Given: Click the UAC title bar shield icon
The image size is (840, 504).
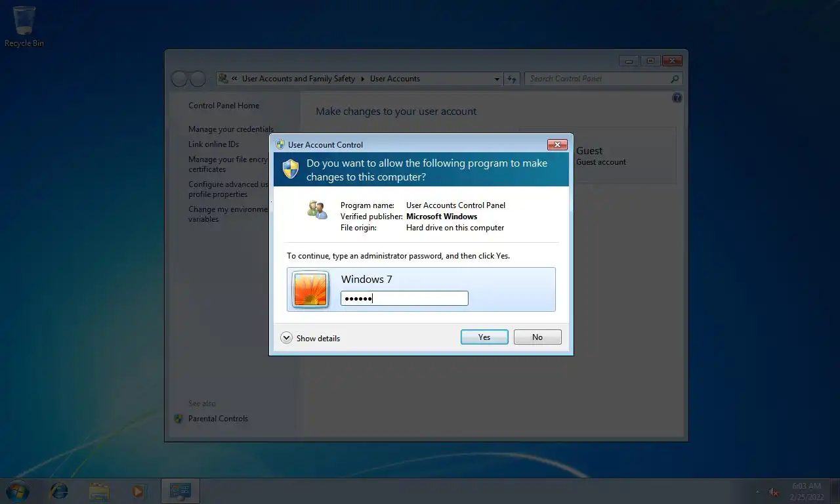Looking at the screenshot, I should click(280, 144).
